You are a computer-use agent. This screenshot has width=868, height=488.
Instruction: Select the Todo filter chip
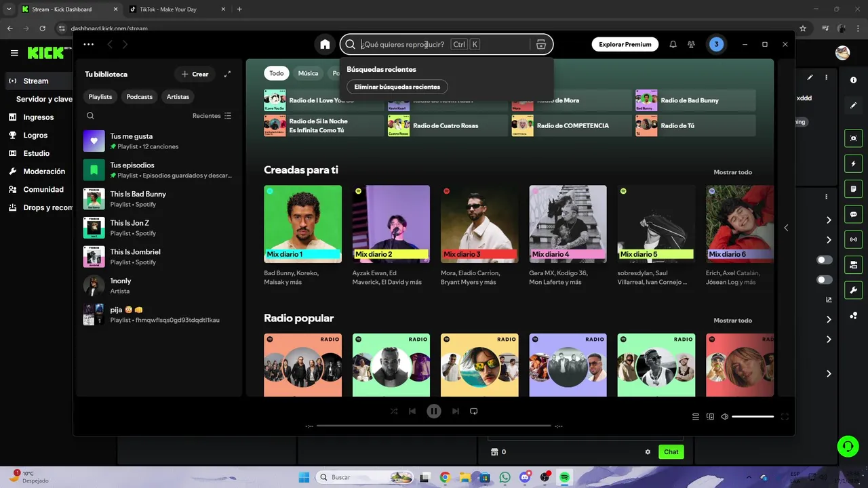click(276, 73)
